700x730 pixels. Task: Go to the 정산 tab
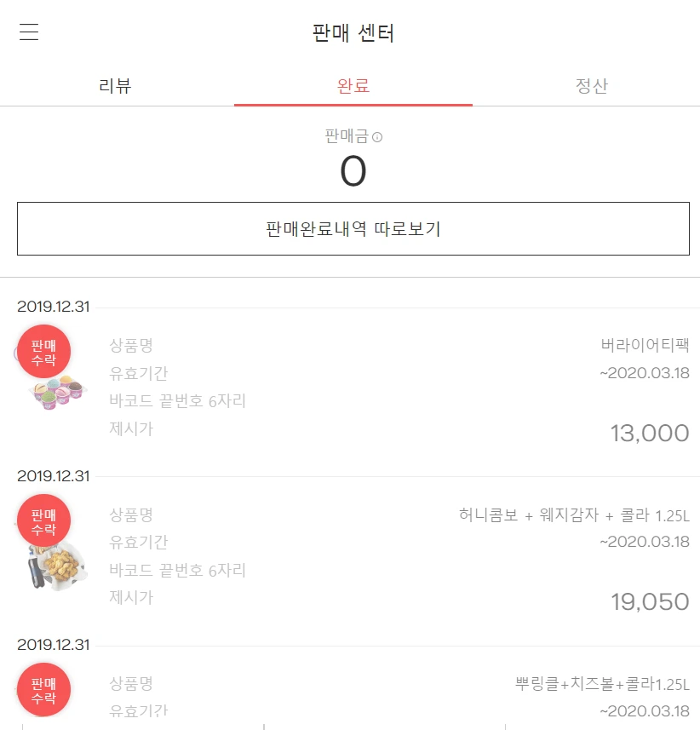(592, 86)
